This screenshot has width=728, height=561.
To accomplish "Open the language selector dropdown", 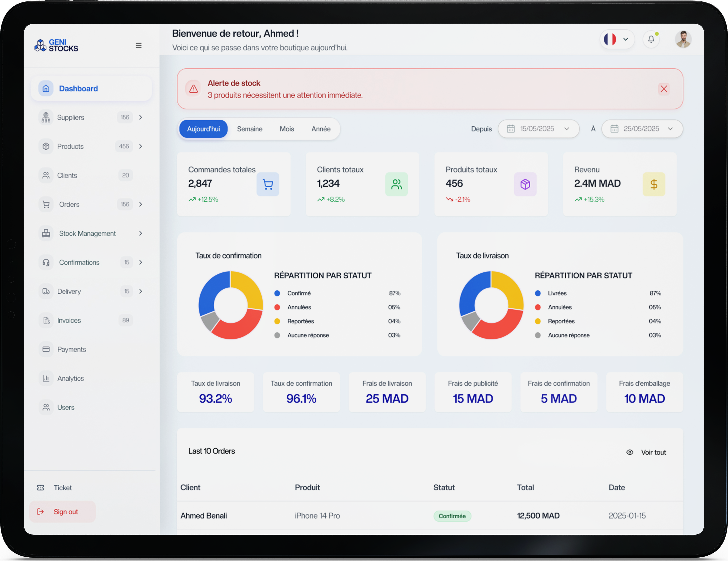I will click(617, 39).
